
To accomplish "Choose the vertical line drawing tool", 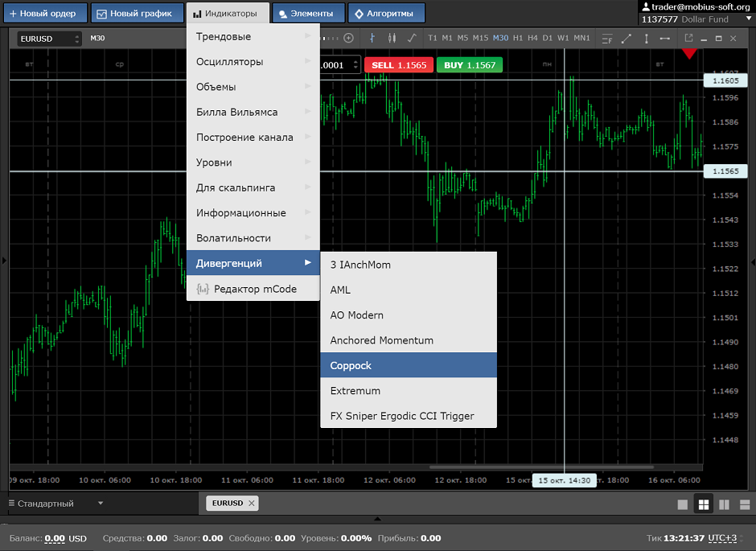I will tap(646, 39).
